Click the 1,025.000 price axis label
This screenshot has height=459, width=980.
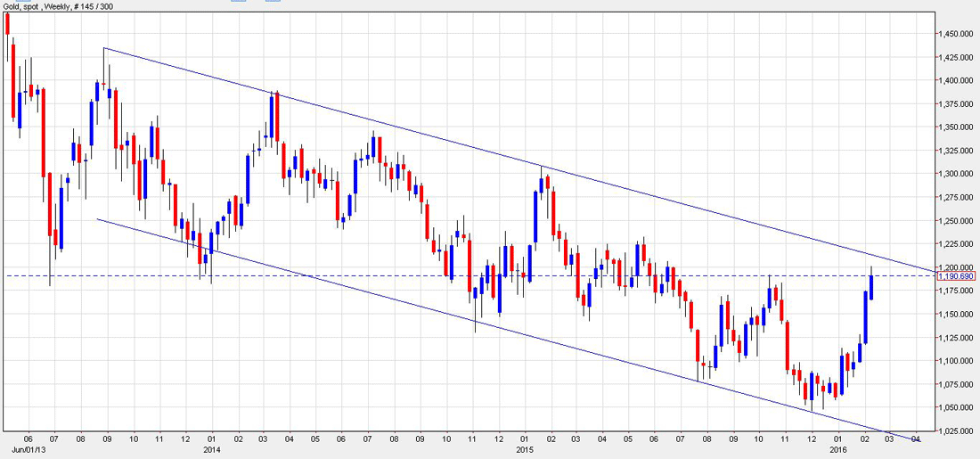pyautogui.click(x=956, y=431)
